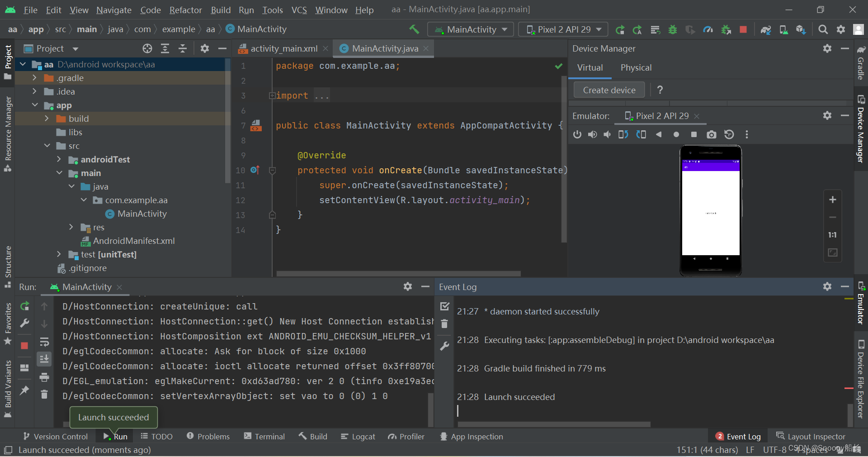This screenshot has width=868, height=457.
Task: Click the Event Log horizontal scrollbar
Action: (554, 424)
